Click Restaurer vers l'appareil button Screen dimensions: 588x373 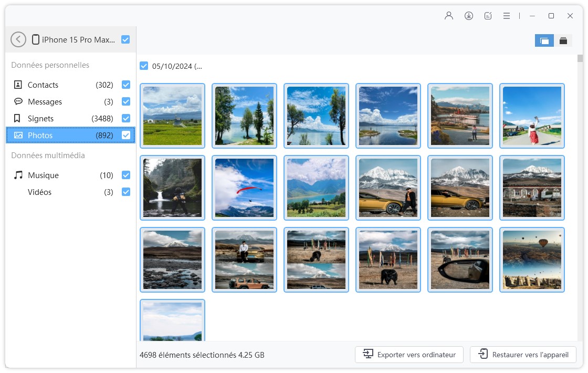tap(523, 355)
